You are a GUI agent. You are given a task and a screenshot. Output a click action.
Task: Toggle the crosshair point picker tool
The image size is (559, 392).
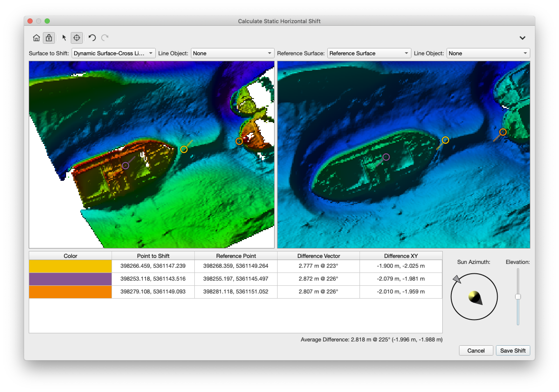pos(77,38)
